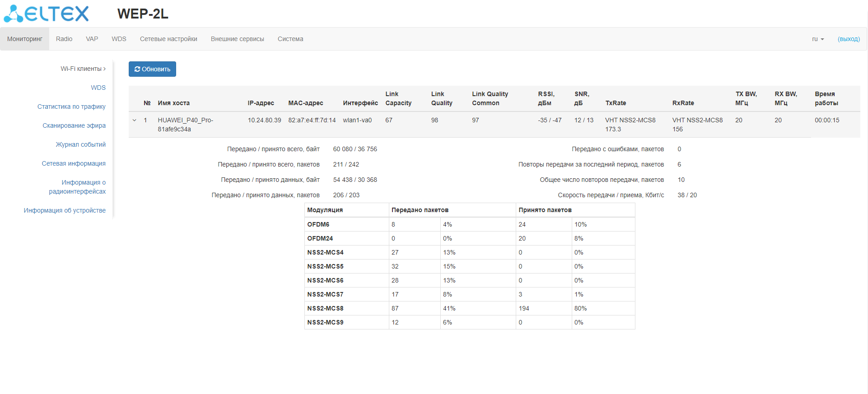This screenshot has height=394, width=868.
Task: View Сетевая информация section
Action: [74, 164]
